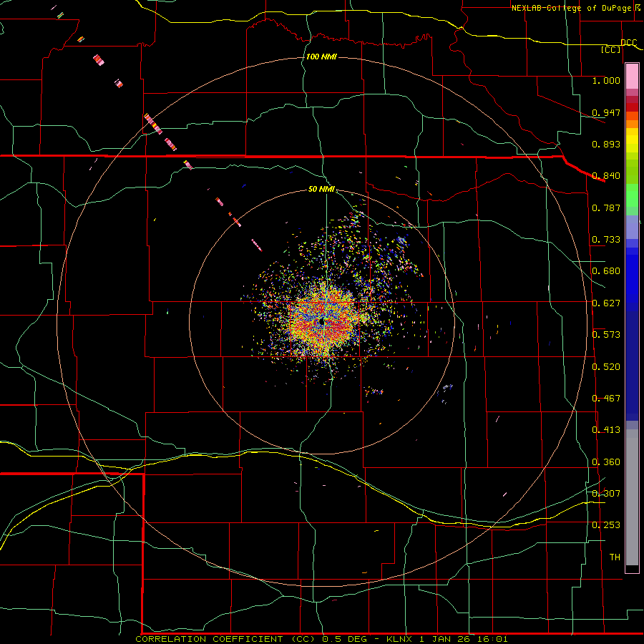The height and width of the screenshot is (644, 644).
Task: Click the 0.360 scale value
Action: click(606, 462)
